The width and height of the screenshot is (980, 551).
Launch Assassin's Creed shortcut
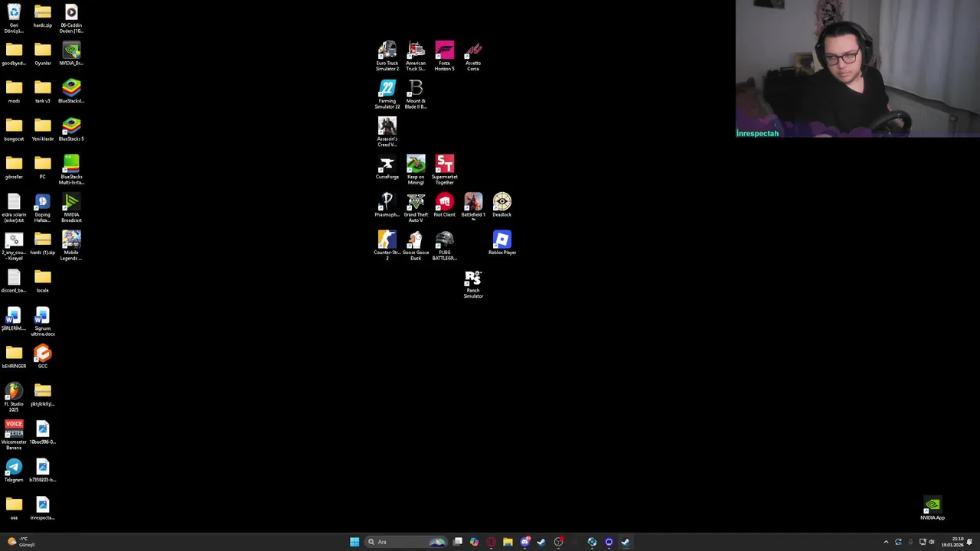tap(387, 132)
